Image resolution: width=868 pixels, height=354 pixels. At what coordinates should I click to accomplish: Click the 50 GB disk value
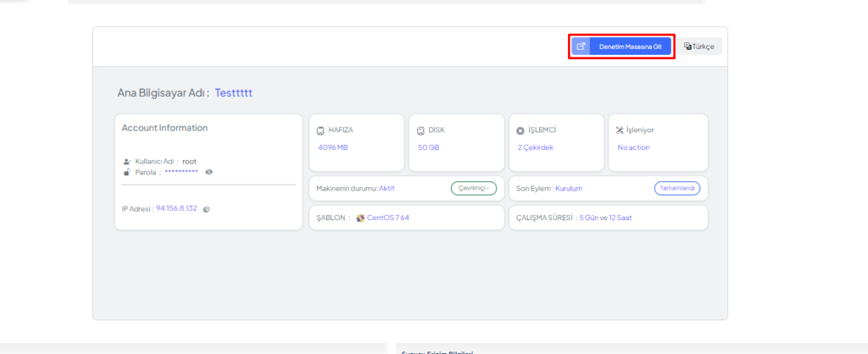coord(428,147)
